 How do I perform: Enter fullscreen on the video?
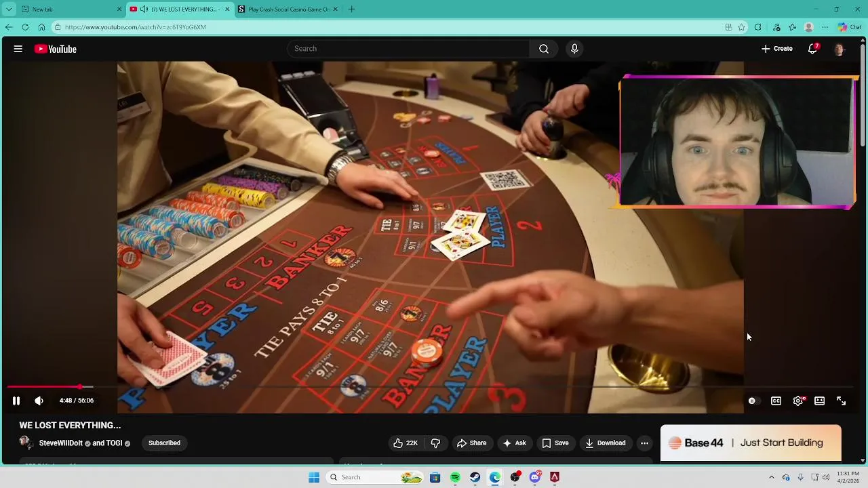[x=842, y=401]
